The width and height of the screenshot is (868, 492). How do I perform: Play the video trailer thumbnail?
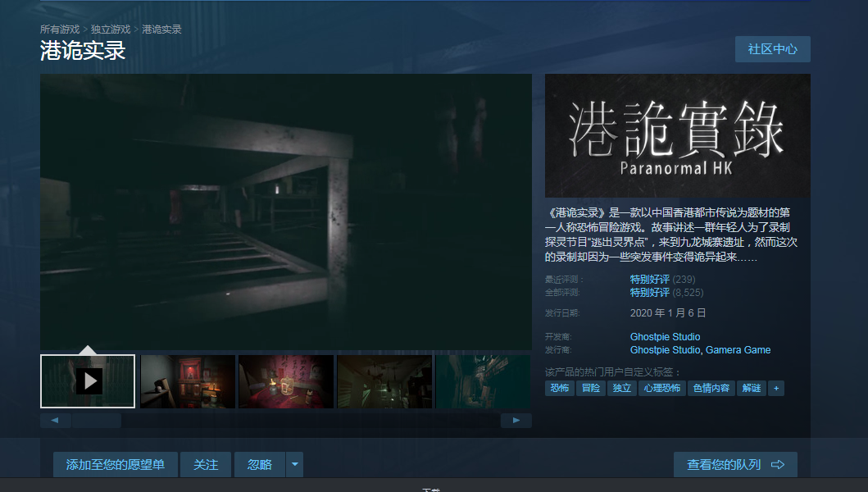pos(88,381)
